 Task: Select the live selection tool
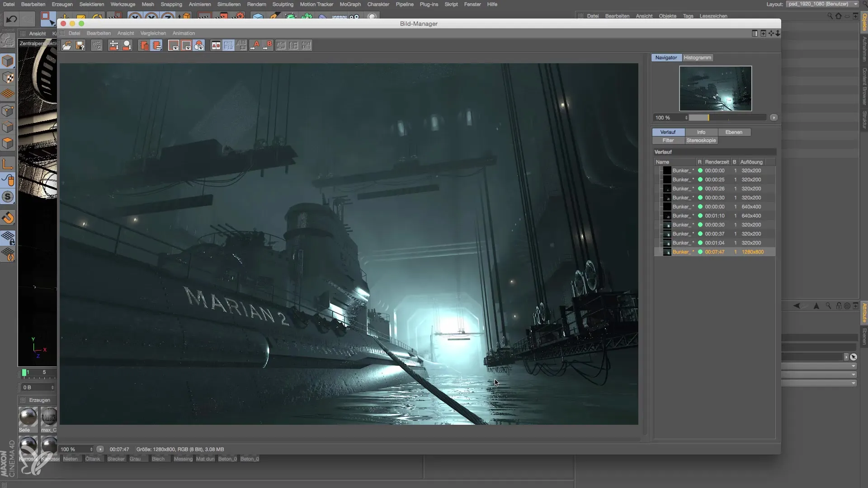(47, 19)
